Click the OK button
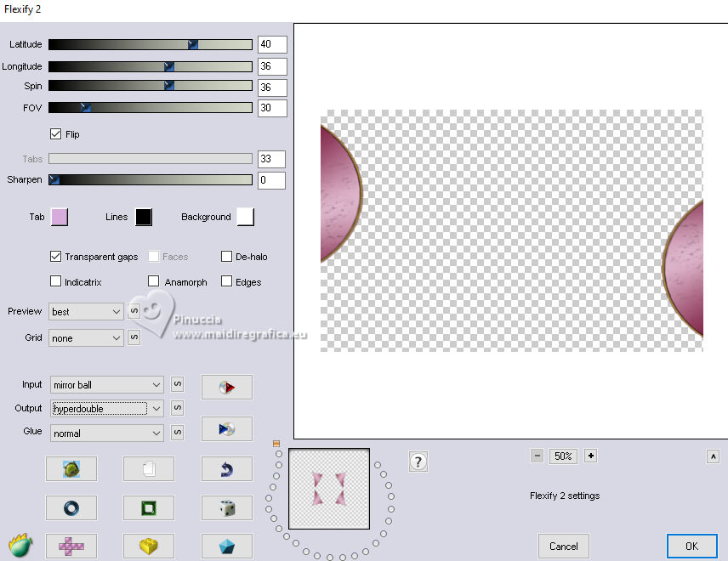This screenshot has height=561, width=728. coord(691,547)
